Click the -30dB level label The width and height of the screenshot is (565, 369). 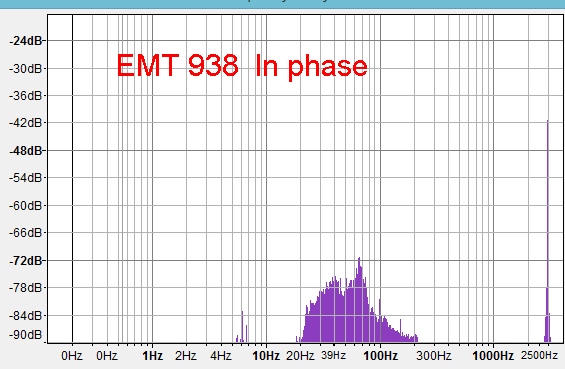click(x=26, y=68)
